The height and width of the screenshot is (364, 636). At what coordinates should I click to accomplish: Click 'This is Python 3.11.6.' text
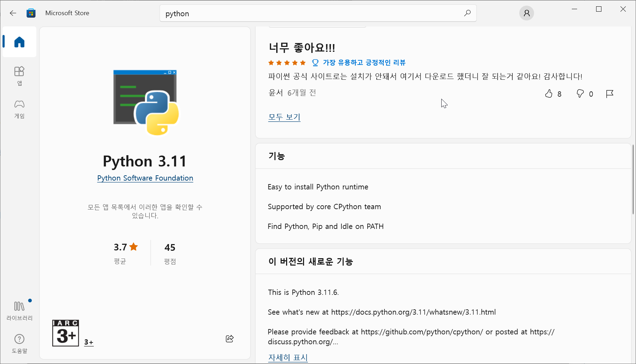tap(303, 292)
